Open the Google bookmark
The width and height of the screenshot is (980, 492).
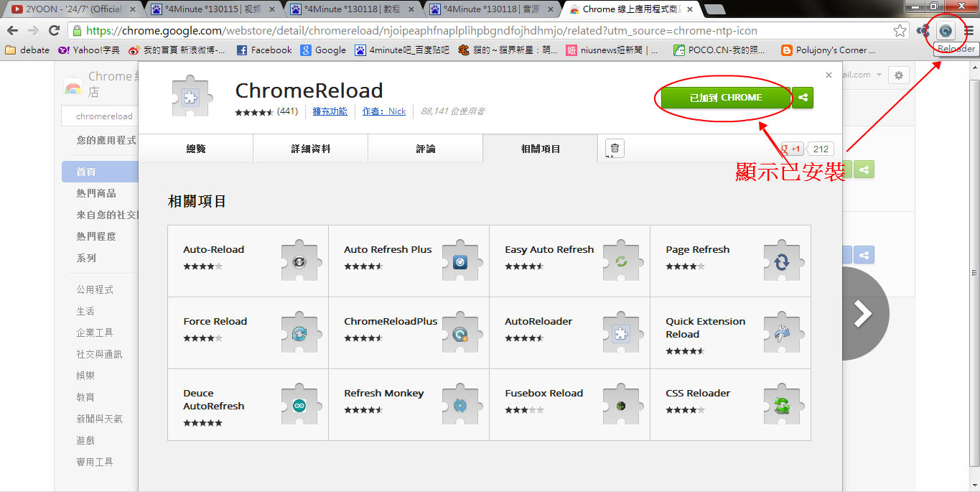pyautogui.click(x=323, y=50)
